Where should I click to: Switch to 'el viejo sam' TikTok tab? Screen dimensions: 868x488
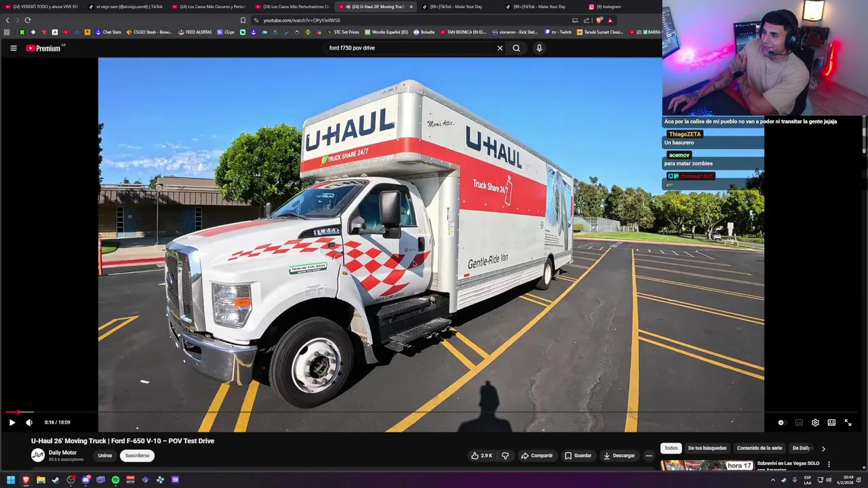125,7
